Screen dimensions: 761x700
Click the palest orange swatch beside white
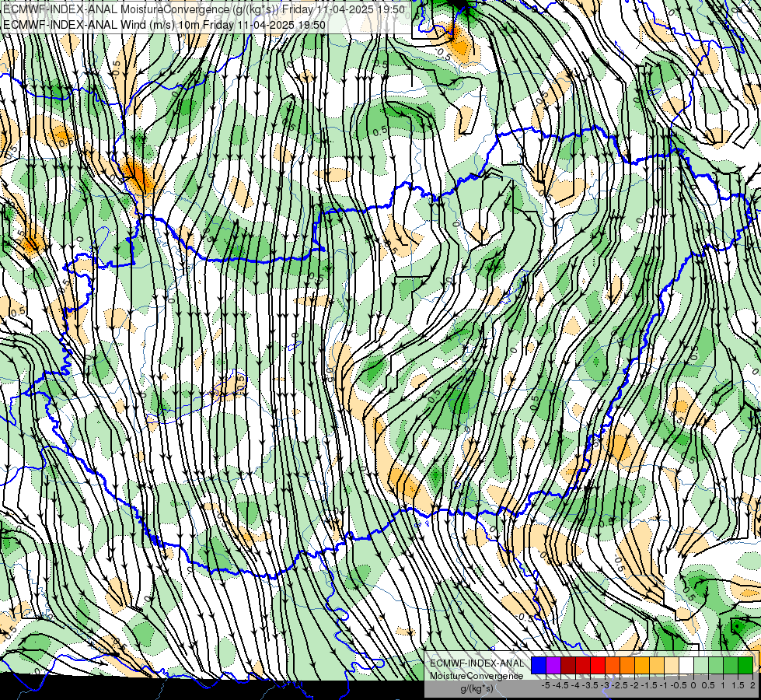coord(672,666)
